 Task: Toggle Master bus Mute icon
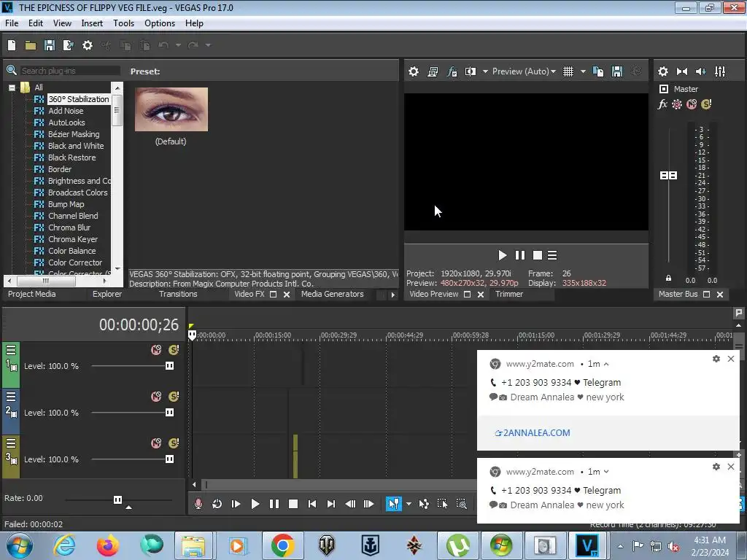[x=692, y=104]
